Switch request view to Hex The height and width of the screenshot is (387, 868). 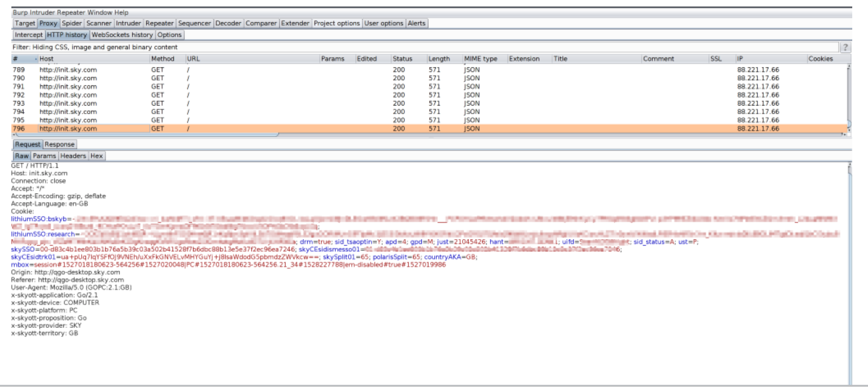(x=97, y=156)
